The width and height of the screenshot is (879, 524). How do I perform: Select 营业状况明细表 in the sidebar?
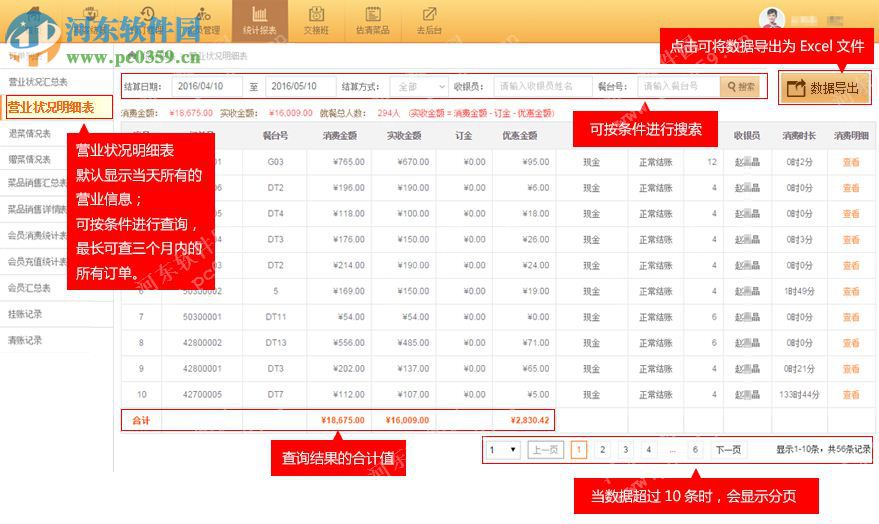(58, 107)
